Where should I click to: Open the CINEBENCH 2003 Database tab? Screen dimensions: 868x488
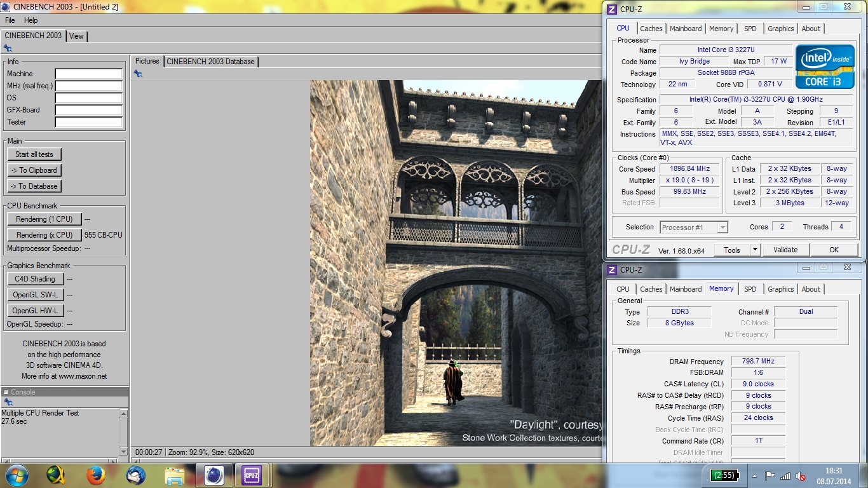pos(210,62)
